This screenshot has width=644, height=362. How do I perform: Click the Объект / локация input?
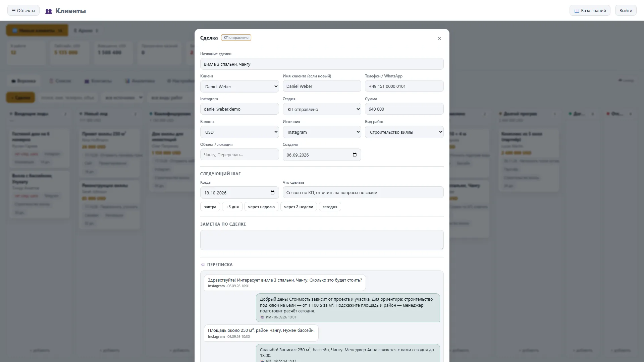click(x=239, y=155)
